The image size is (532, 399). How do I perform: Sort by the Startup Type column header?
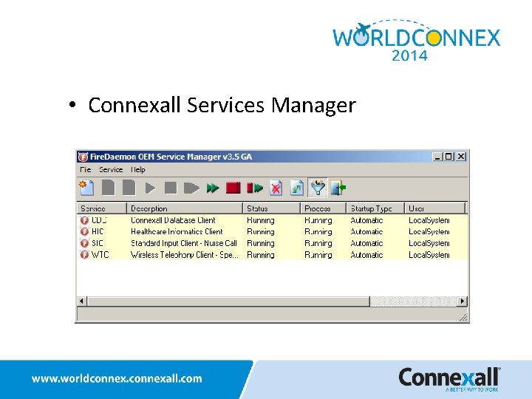[375, 208]
